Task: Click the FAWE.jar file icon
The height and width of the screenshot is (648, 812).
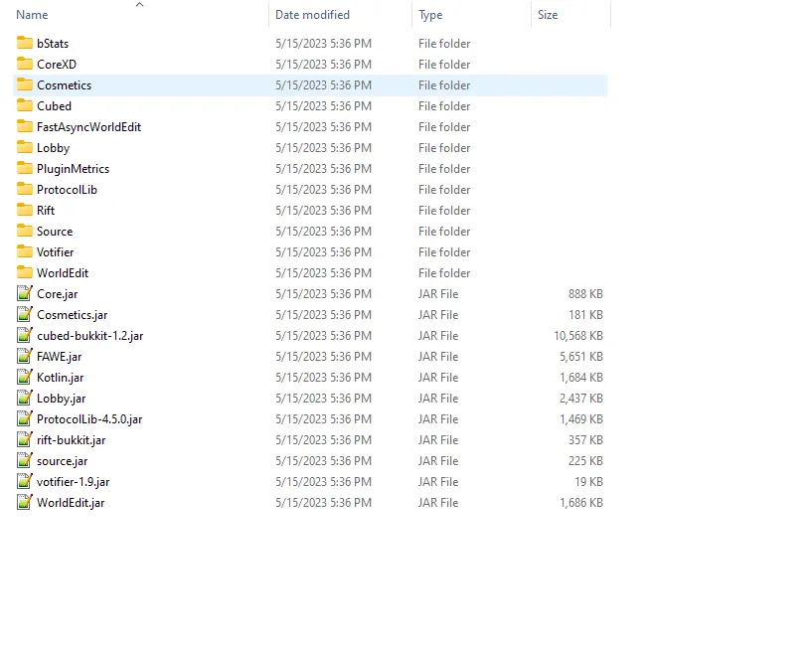Action: coord(25,357)
